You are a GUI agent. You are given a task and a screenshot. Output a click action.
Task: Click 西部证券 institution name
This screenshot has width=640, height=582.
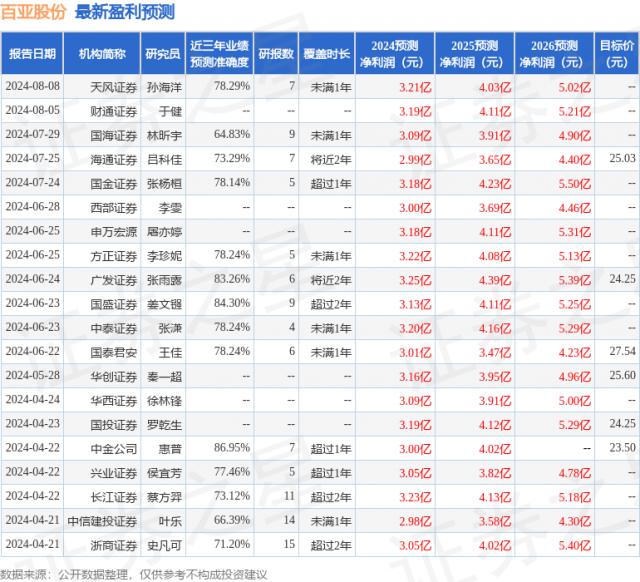pyautogui.click(x=113, y=207)
